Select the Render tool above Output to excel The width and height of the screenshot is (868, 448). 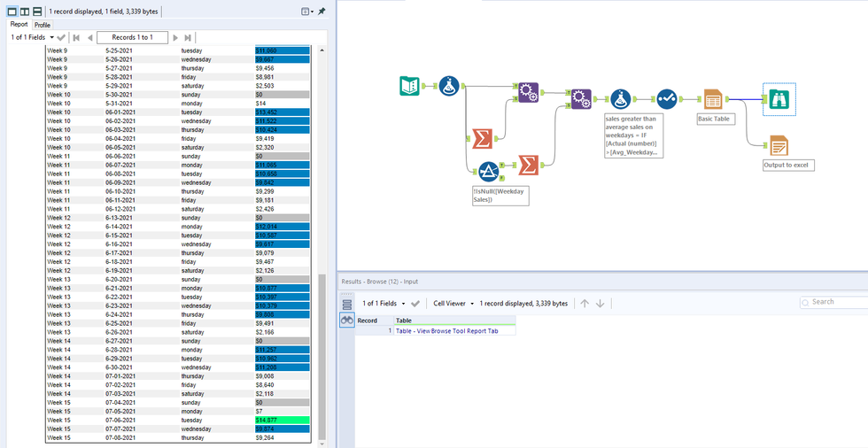point(779,145)
